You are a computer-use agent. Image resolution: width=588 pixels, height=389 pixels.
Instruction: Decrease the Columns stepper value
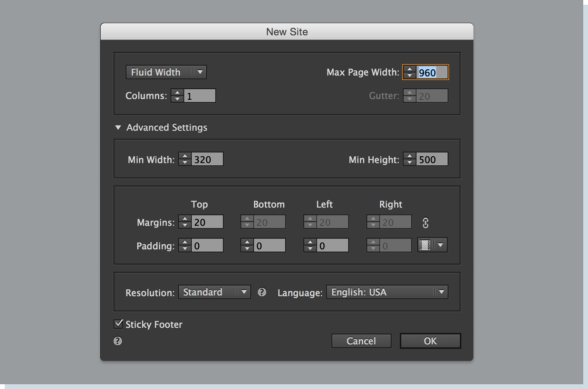coord(177,99)
